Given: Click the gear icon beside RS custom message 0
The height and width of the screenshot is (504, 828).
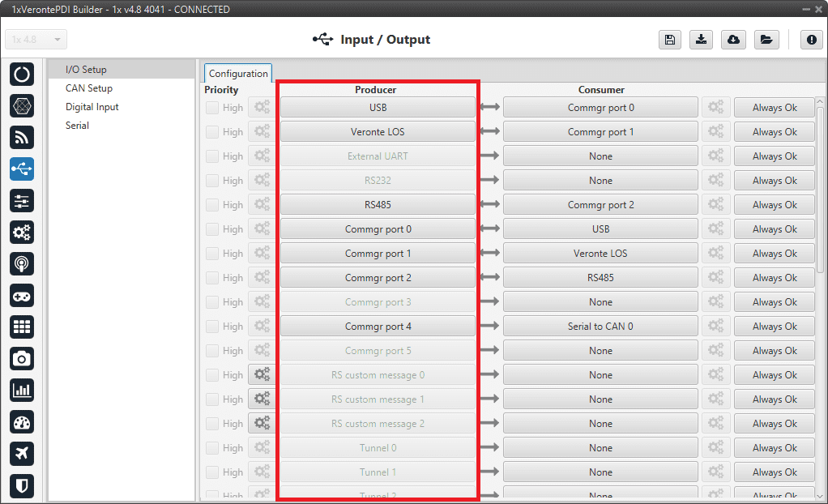Looking at the screenshot, I should (262, 375).
